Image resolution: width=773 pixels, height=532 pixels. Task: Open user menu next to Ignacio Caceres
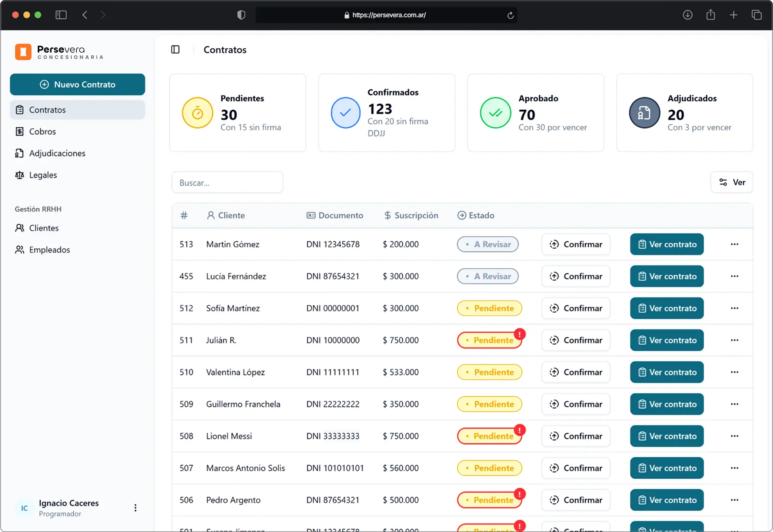135,508
